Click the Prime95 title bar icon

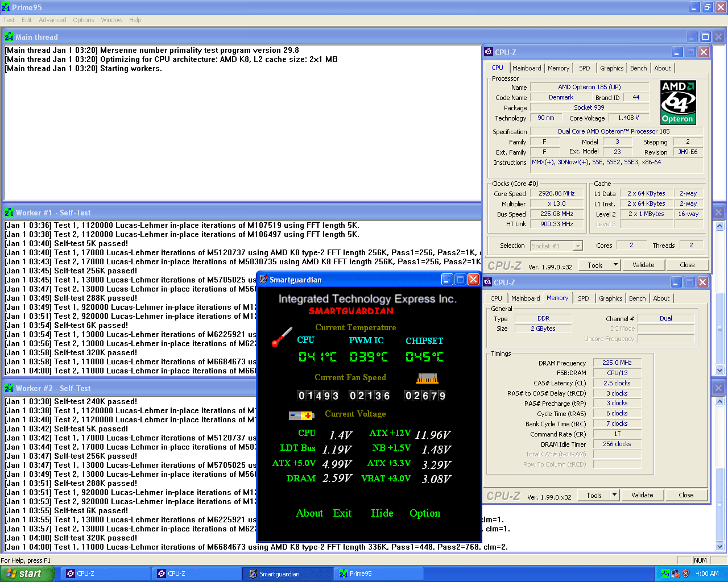coord(5,7)
